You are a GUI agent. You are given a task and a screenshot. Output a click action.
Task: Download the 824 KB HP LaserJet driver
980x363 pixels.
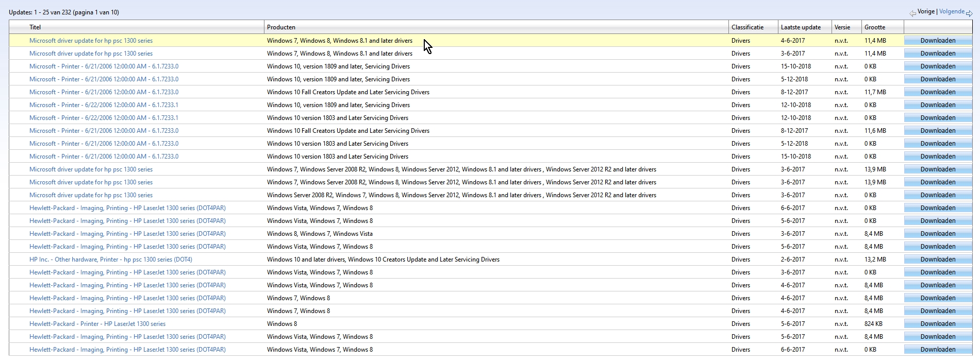coord(938,324)
